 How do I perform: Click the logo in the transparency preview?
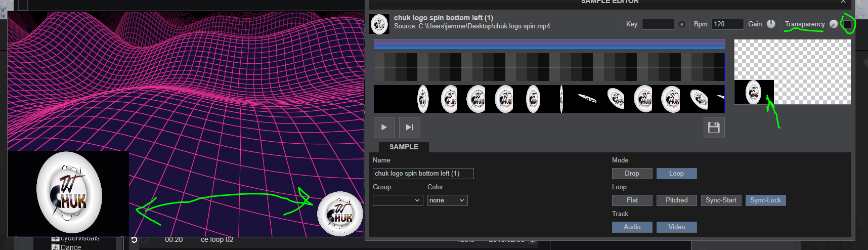(753, 92)
